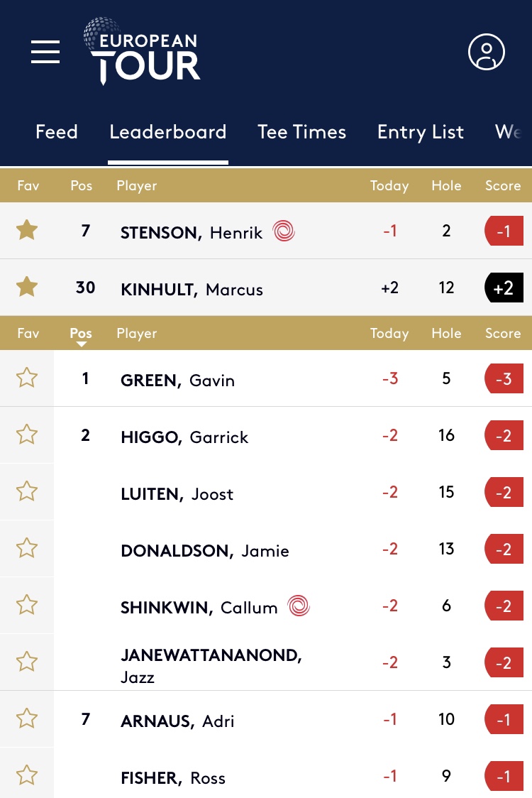
Task: Sort the lower table by Score header
Action: tap(502, 334)
